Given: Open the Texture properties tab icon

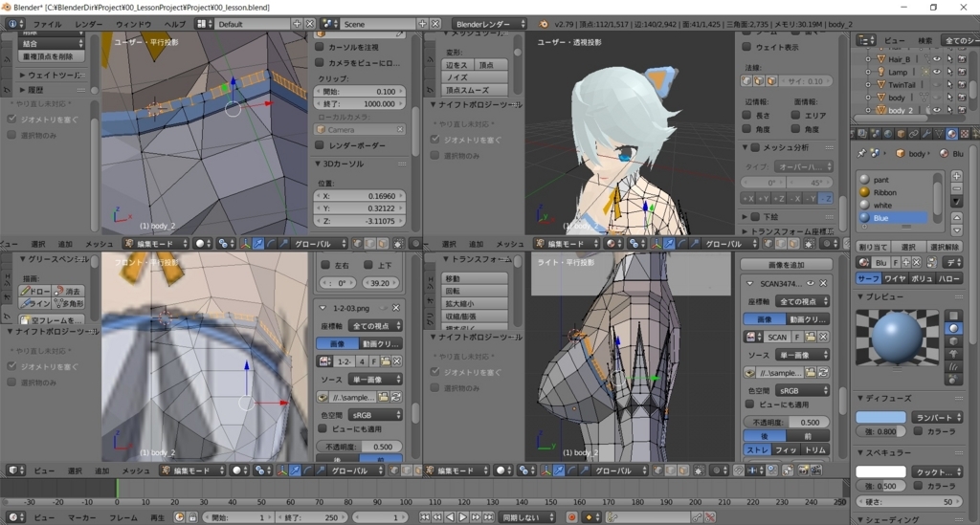Looking at the screenshot, I should 965,134.
